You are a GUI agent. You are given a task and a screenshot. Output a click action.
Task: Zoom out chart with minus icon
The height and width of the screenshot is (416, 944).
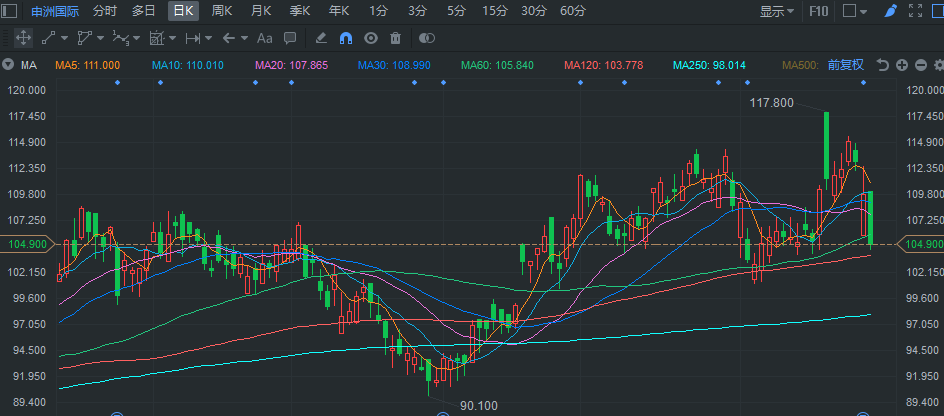(x=921, y=65)
